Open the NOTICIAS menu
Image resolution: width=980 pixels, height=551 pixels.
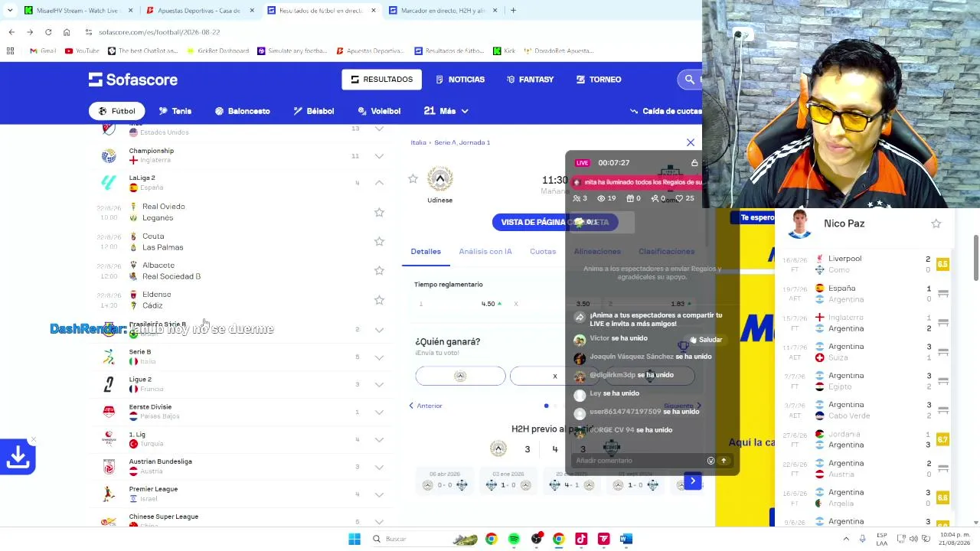[460, 80]
